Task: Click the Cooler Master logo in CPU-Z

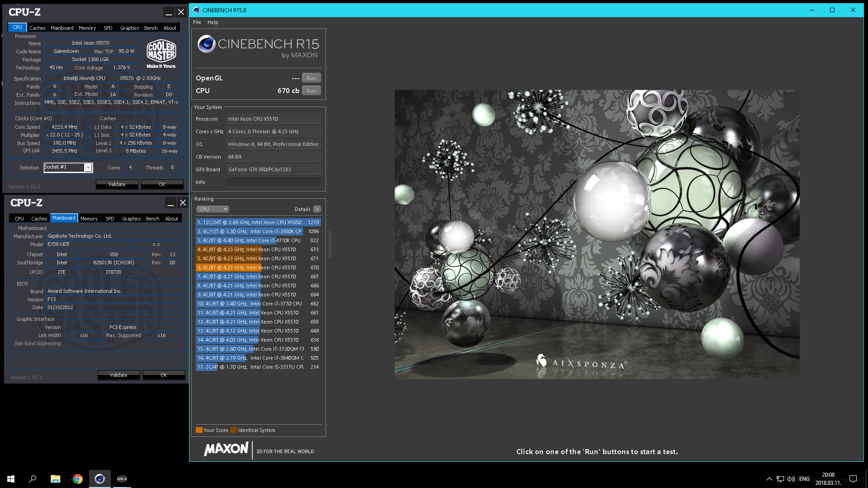Action: (161, 54)
